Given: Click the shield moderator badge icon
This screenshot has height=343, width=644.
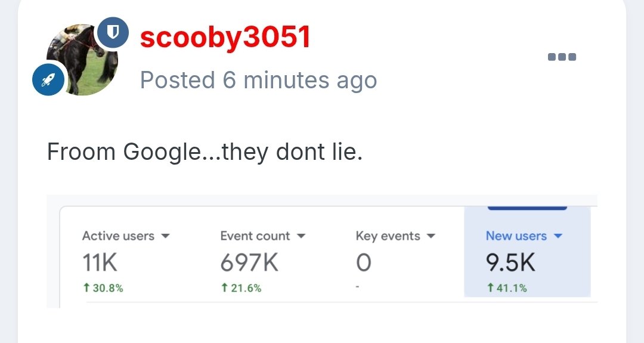Looking at the screenshot, I should coord(113,32).
